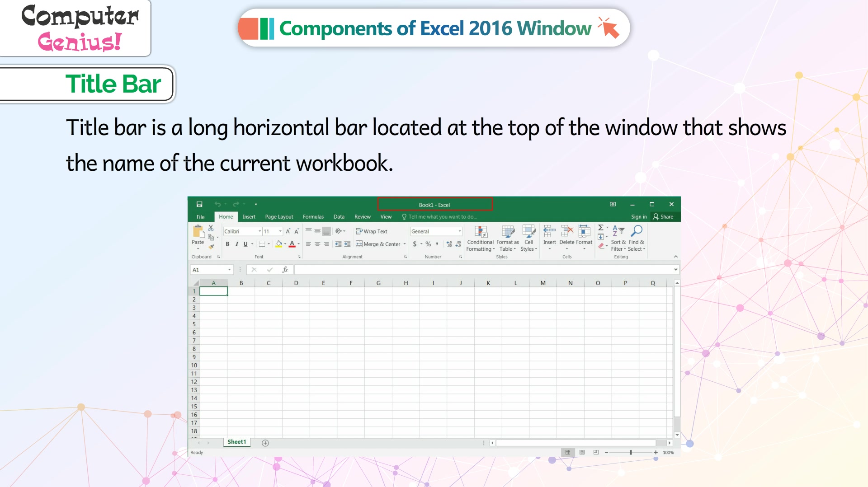
Task: Click the Orientation text angle icon
Action: [x=338, y=231]
